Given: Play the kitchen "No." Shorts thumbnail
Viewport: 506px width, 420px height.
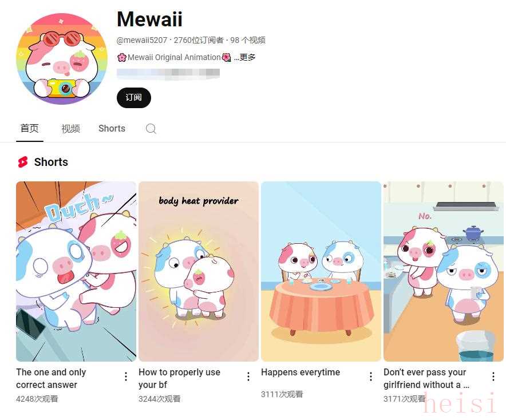Looking at the screenshot, I should point(444,271).
